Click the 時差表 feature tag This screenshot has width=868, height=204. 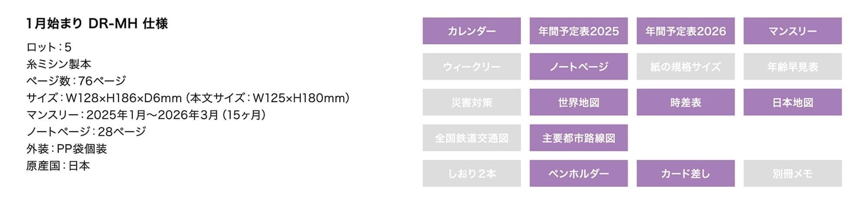tap(685, 102)
